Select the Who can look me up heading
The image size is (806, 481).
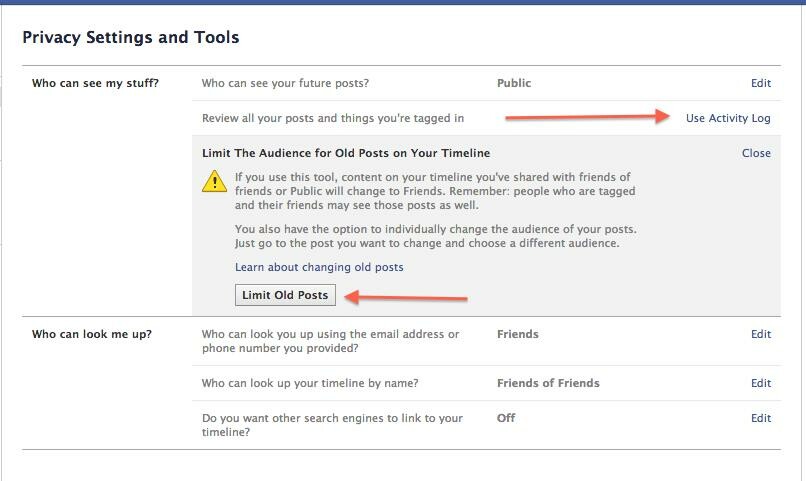(91, 334)
